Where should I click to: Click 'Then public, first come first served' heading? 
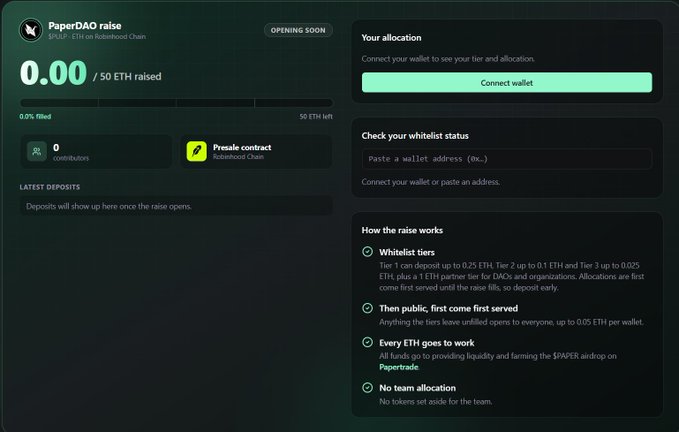click(449, 308)
